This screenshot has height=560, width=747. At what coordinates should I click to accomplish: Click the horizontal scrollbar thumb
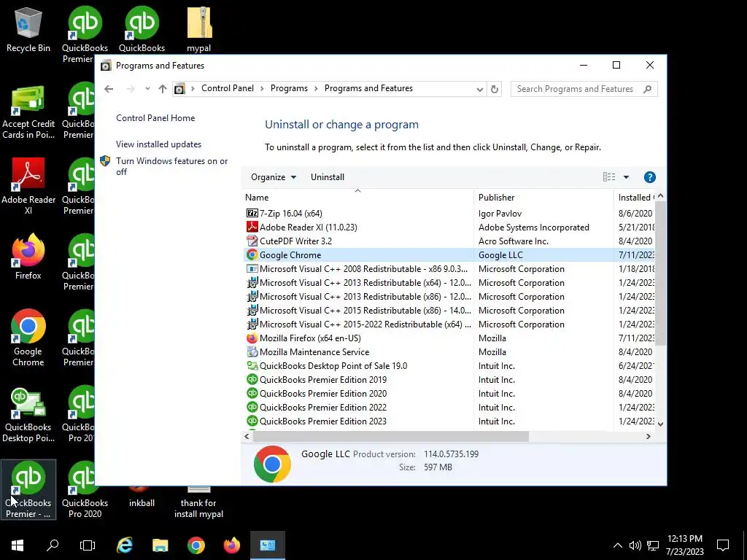[x=390, y=436]
